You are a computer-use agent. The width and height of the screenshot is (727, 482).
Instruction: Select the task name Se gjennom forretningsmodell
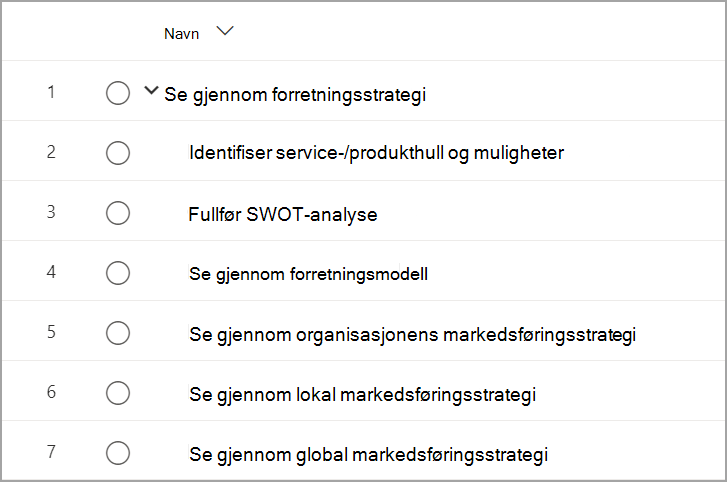click(x=308, y=274)
